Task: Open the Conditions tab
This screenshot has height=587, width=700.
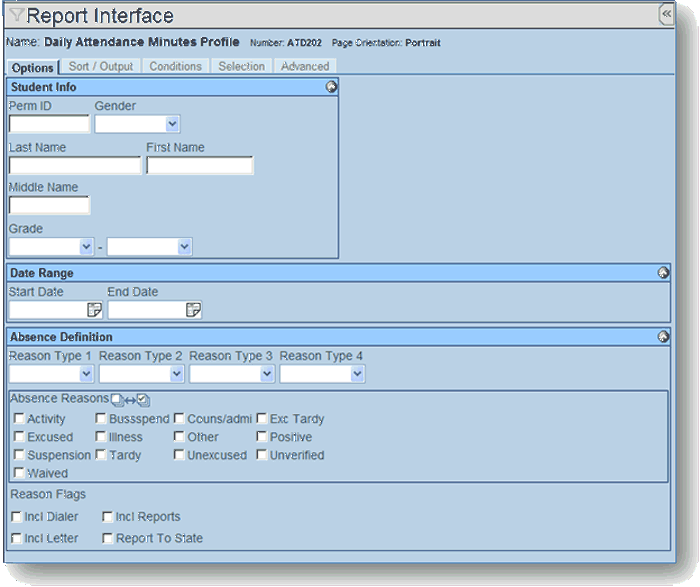Action: coord(175,67)
